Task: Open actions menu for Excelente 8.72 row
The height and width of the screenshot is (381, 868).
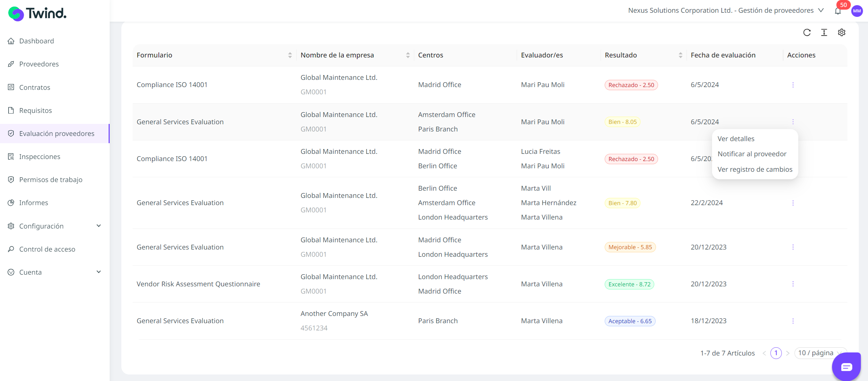Action: (793, 284)
